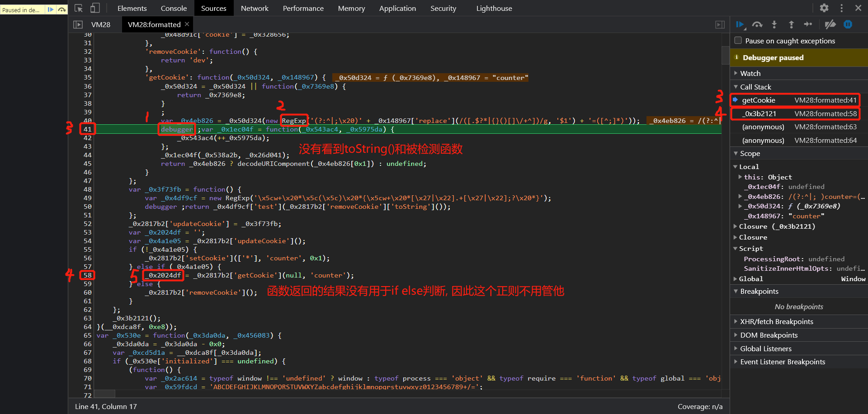
Task: Click the Step over next function call icon
Action: [x=758, y=24]
